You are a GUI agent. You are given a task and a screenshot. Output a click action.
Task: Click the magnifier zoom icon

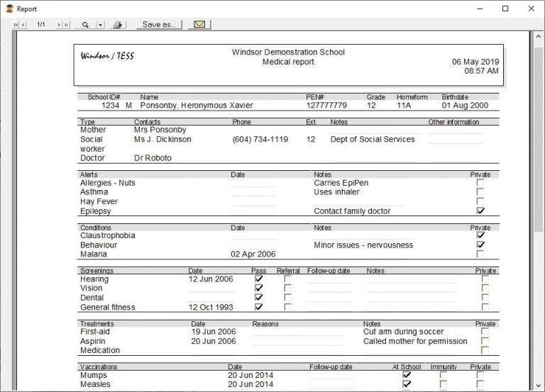85,25
